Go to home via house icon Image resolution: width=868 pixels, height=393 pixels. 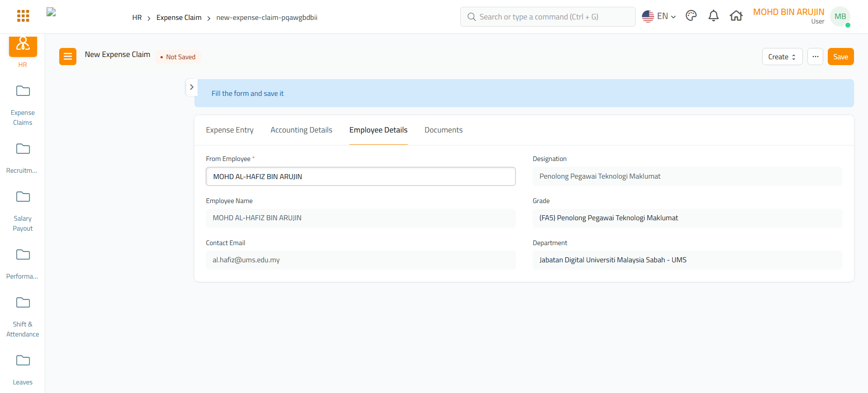point(736,16)
